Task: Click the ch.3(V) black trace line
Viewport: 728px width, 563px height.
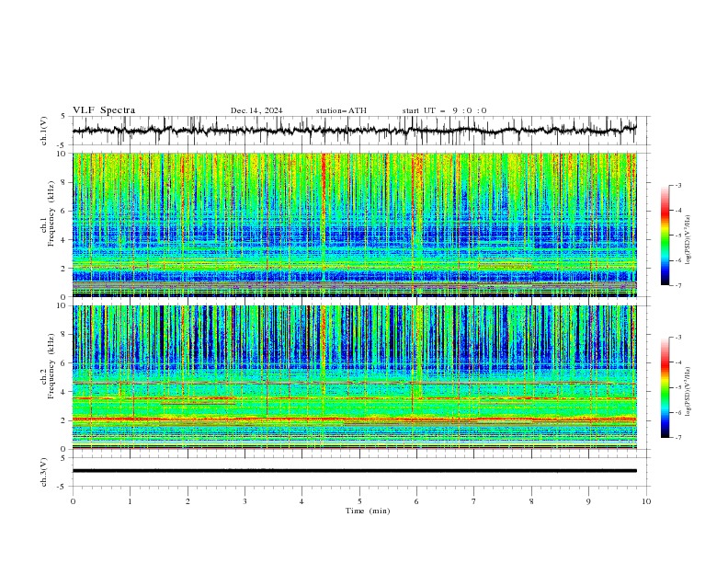Action: tap(355, 471)
